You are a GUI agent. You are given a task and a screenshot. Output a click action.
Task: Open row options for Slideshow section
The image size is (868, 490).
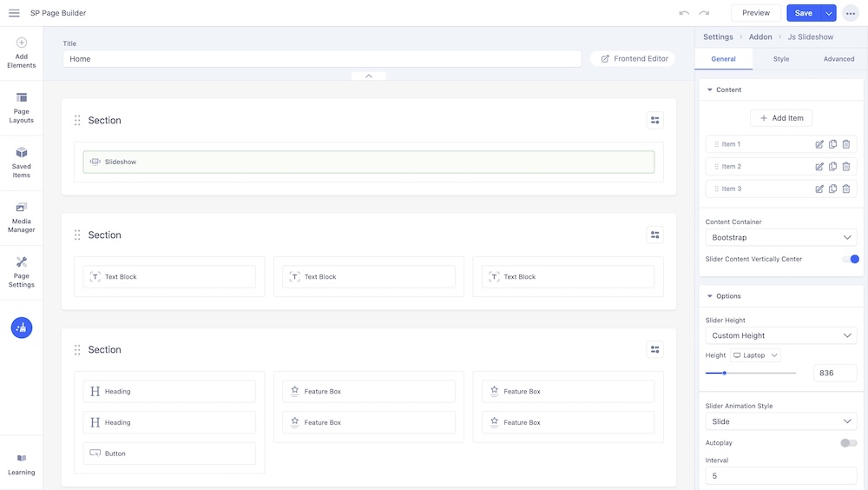(654, 121)
